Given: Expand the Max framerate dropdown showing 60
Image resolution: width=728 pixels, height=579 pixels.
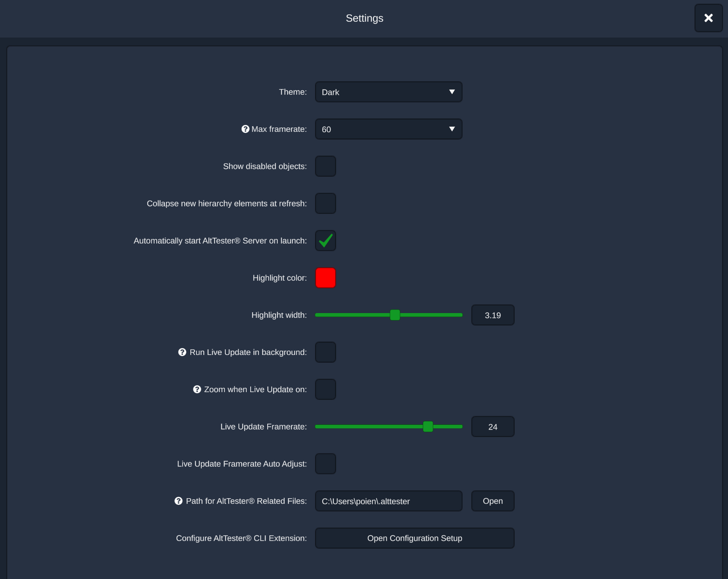Looking at the screenshot, I should click(389, 129).
